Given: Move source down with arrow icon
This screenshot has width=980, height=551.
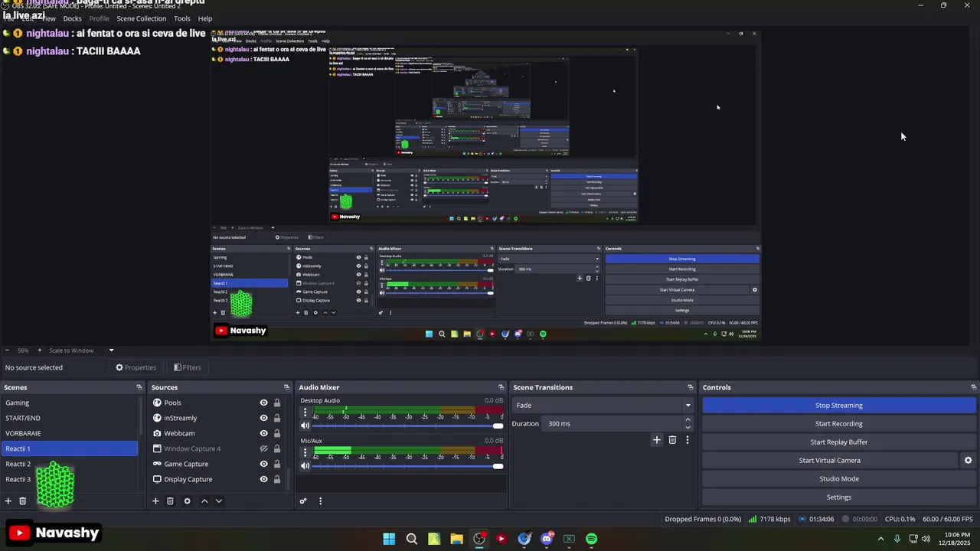Looking at the screenshot, I should 219,501.
